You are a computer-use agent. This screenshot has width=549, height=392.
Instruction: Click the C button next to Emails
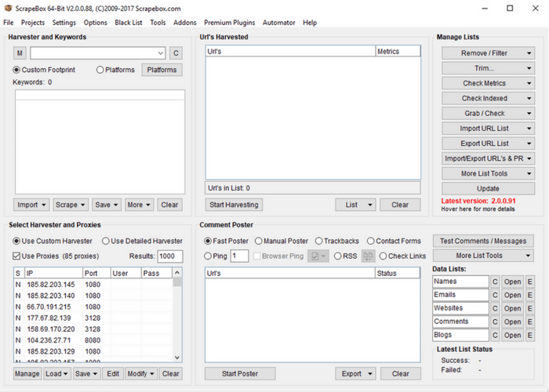point(495,295)
